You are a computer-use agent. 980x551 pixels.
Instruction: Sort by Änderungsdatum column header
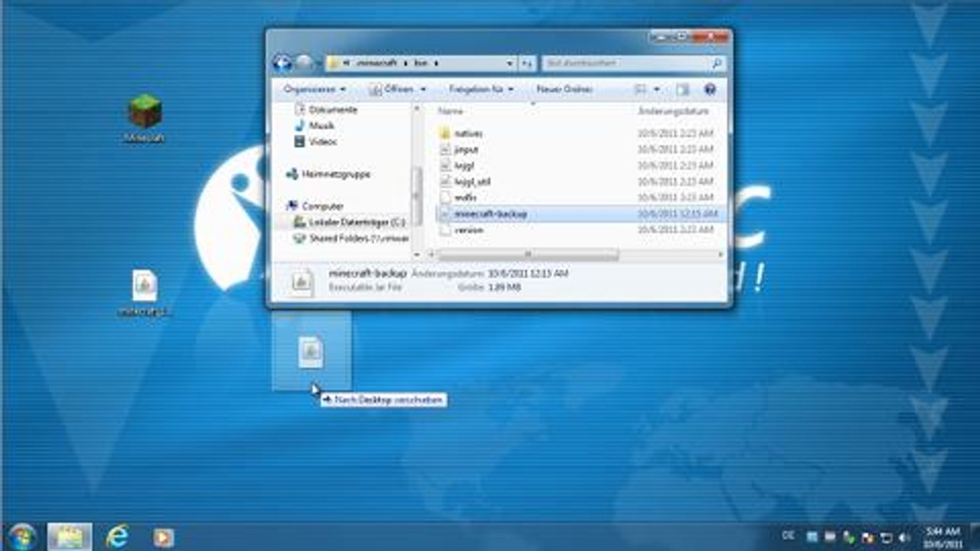pyautogui.click(x=673, y=112)
